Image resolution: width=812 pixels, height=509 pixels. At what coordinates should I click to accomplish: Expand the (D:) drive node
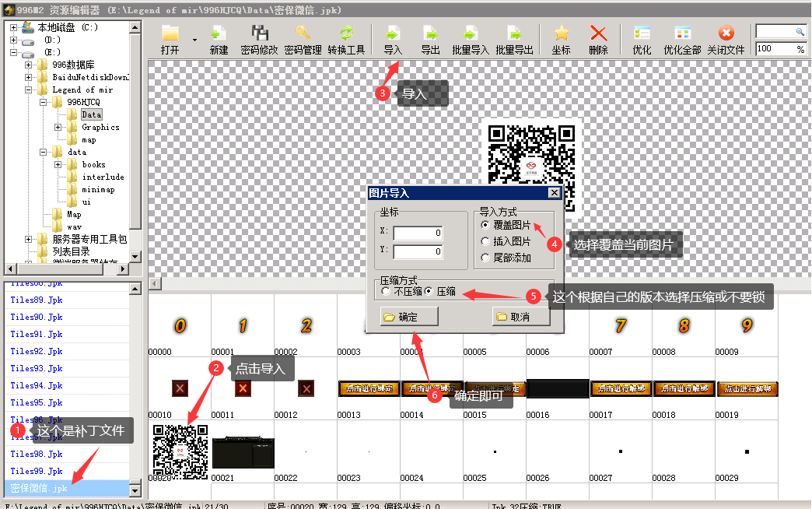[13, 40]
